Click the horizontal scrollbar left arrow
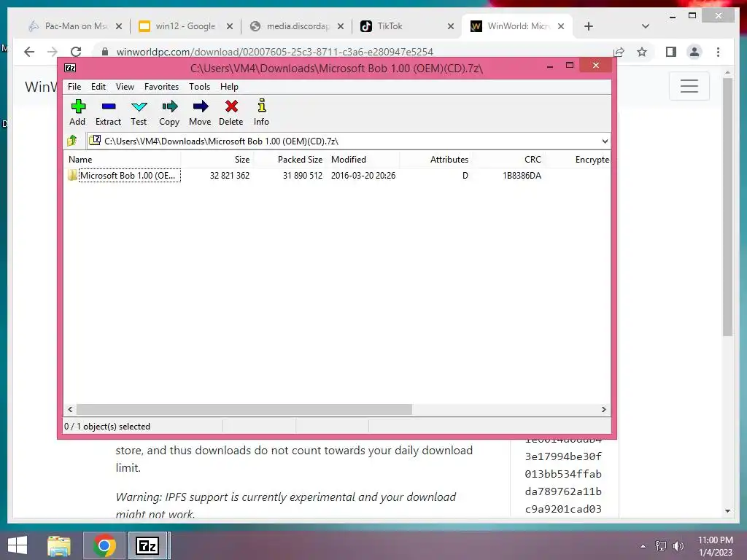The height and width of the screenshot is (560, 747). pos(71,409)
